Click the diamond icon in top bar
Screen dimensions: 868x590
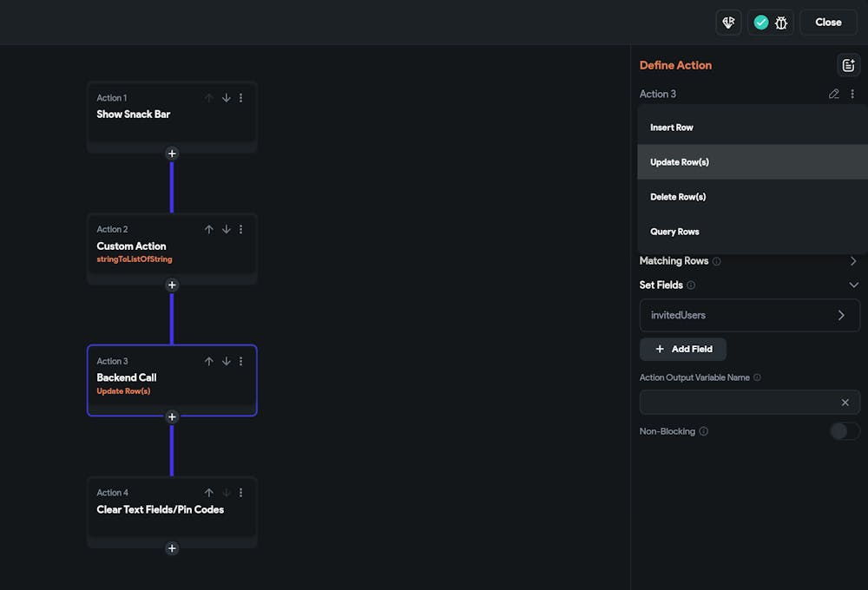728,23
